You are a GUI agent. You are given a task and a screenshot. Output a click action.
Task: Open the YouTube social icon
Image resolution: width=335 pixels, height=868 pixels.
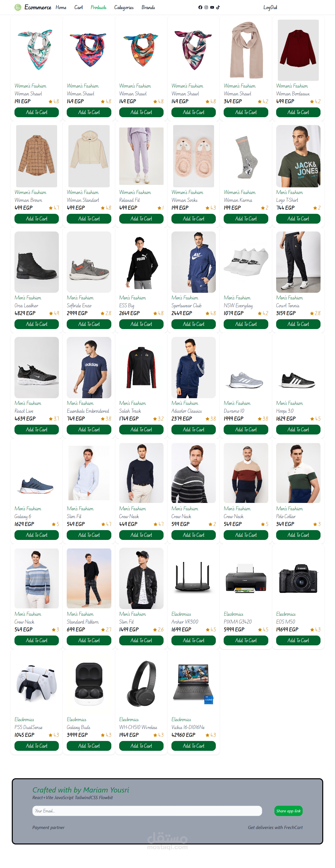pyautogui.click(x=212, y=7)
